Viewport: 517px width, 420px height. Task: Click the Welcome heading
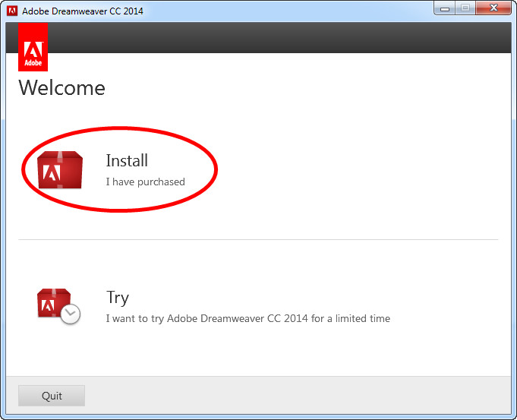[x=62, y=88]
